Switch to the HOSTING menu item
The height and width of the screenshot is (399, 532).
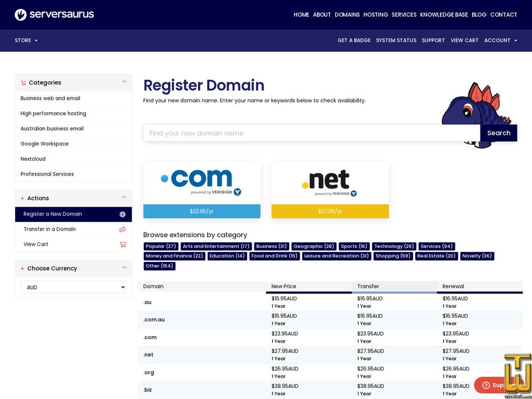[x=375, y=15]
